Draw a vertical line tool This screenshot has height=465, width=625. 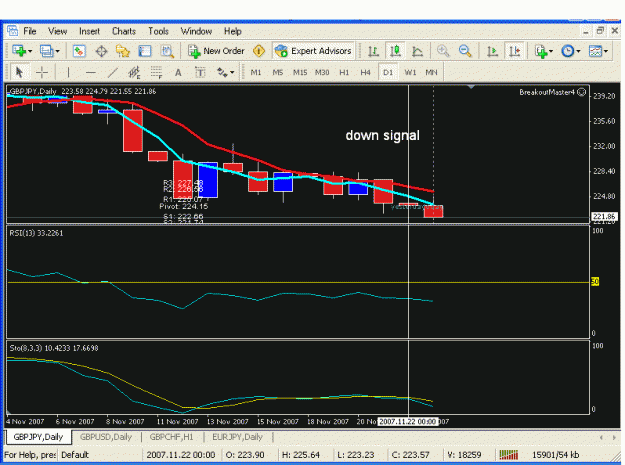click(68, 72)
